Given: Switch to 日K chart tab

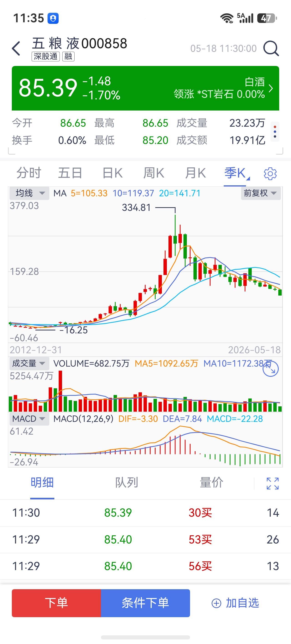Looking at the screenshot, I should [x=113, y=173].
